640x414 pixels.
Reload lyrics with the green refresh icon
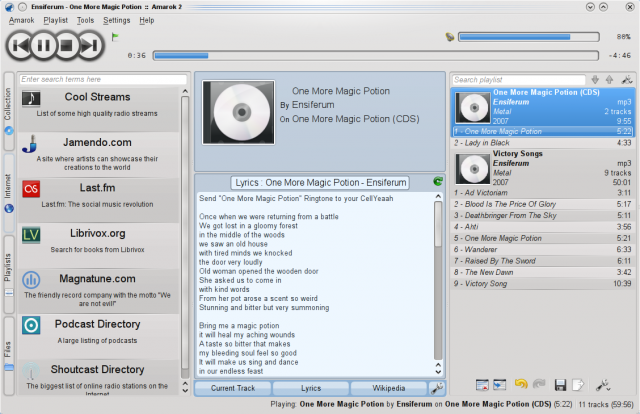438,181
